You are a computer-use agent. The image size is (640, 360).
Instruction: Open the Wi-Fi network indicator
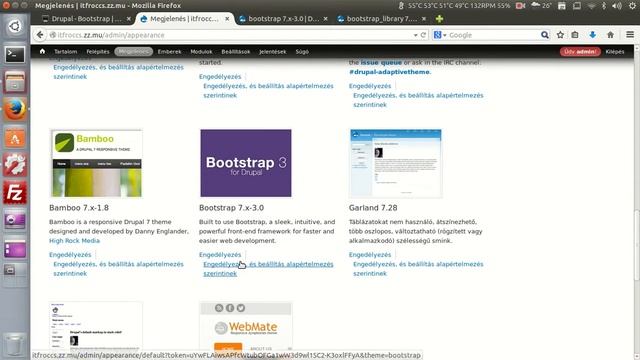pyautogui.click(x=591, y=6)
